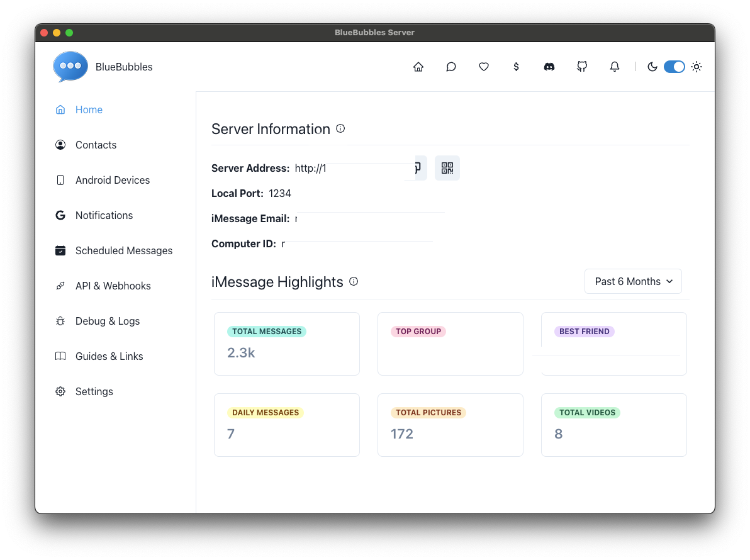The width and height of the screenshot is (750, 560).
Task: Open Guides & Links in the sidebar
Action: tap(109, 356)
